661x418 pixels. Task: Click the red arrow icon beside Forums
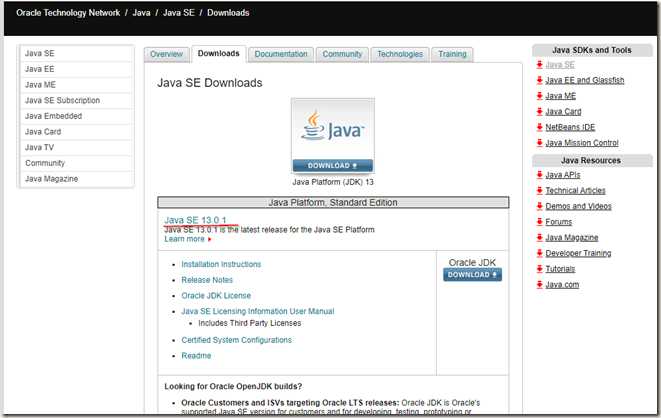click(x=539, y=221)
